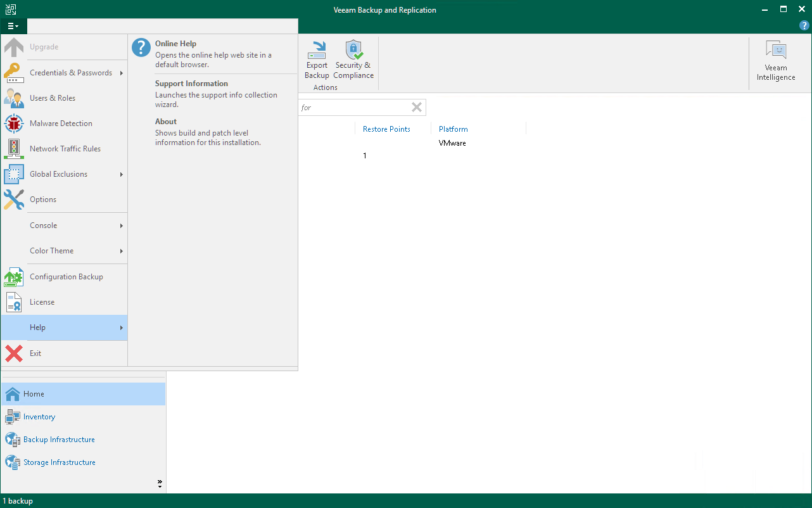Click the Veeam app icon in title bar
The width and height of the screenshot is (812, 508).
pos(11,10)
